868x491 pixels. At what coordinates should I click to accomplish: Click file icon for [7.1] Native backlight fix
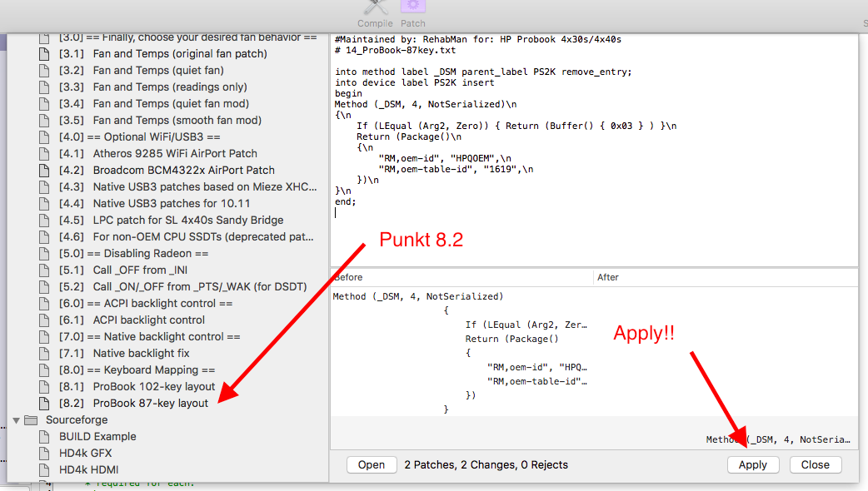click(x=44, y=354)
